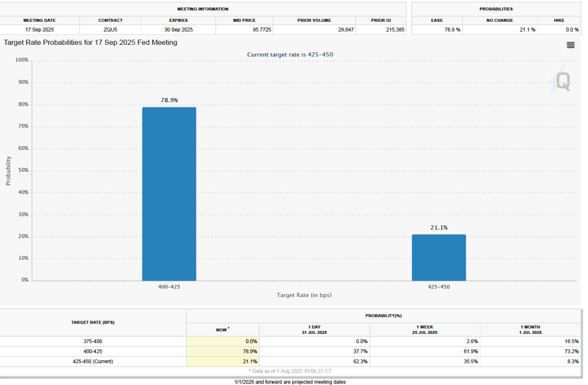Select the 1 Day 31 Jul 2025 column header

pyautogui.click(x=314, y=330)
